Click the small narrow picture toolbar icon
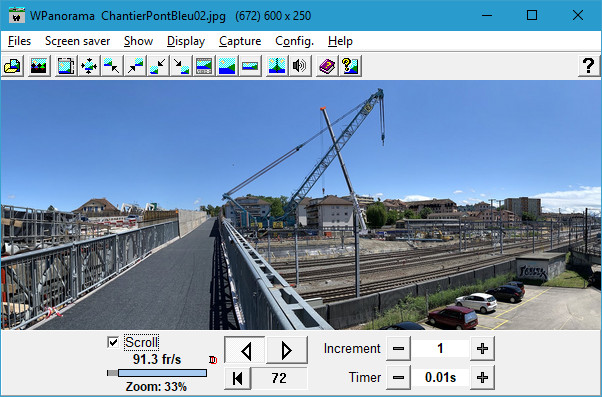602x397 pixels. point(250,66)
